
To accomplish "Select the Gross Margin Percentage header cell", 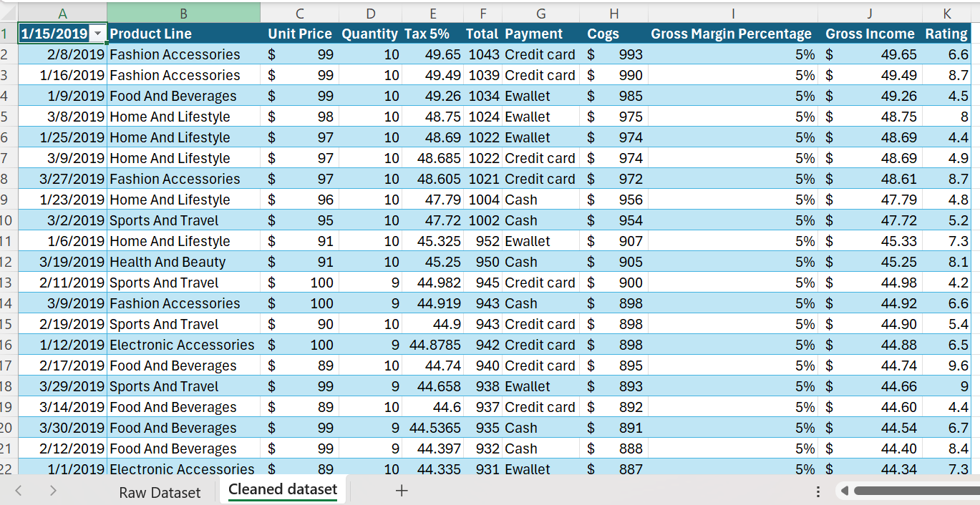I will pyautogui.click(x=733, y=34).
